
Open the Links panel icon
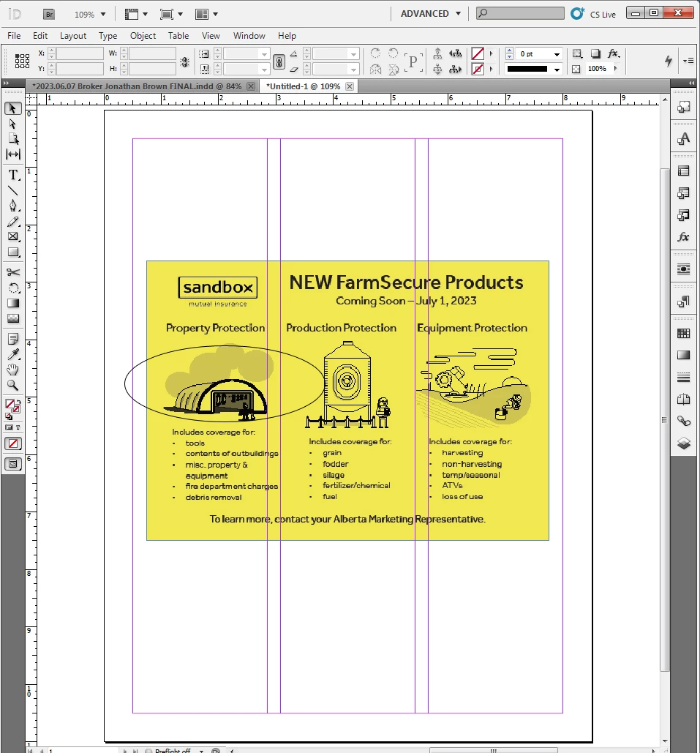(684, 422)
